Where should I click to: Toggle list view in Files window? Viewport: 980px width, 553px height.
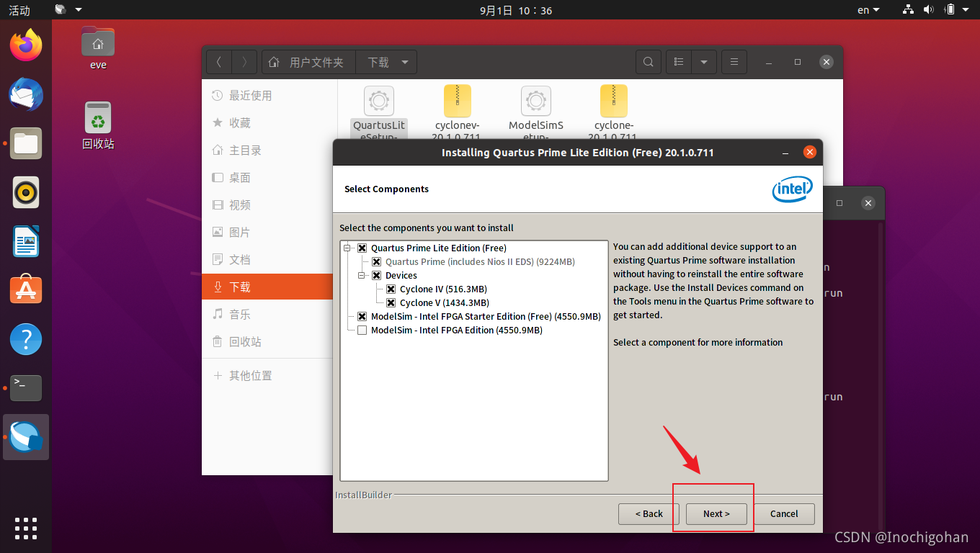coord(678,63)
